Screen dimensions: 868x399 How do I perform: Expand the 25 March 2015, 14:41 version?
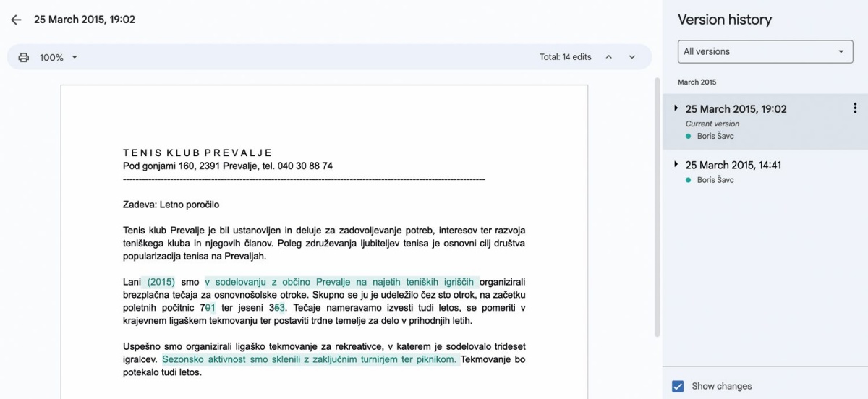[x=676, y=164]
